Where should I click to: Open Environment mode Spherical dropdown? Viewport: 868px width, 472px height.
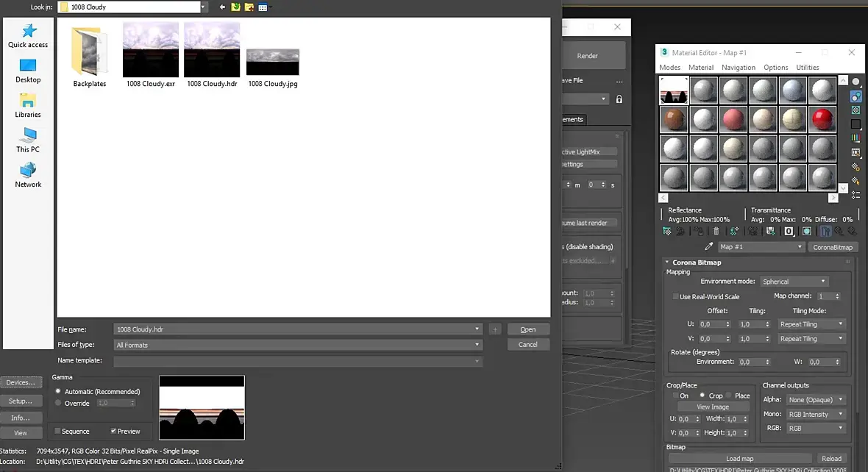pyautogui.click(x=794, y=281)
